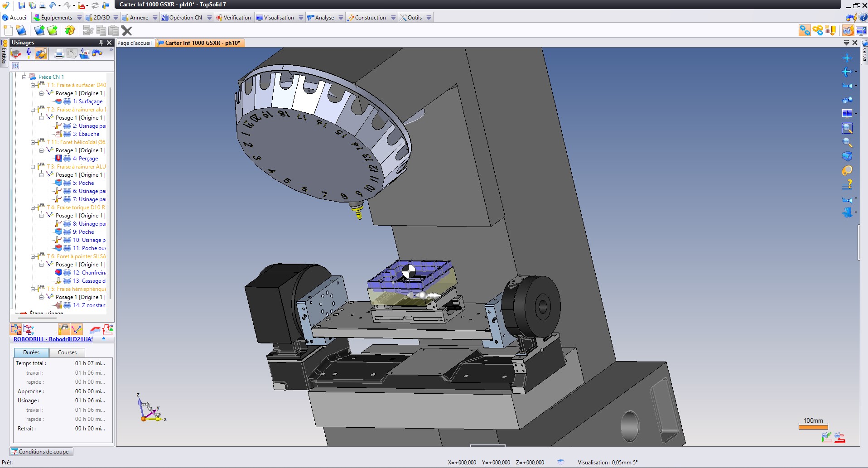Click the carter vertical side tab
This screenshot has width=868, height=468.
click(864, 52)
